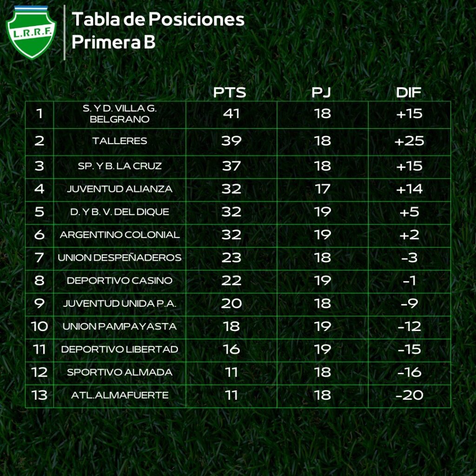
Task: Select the Deportivo Libertad team name
Action: [x=120, y=349]
